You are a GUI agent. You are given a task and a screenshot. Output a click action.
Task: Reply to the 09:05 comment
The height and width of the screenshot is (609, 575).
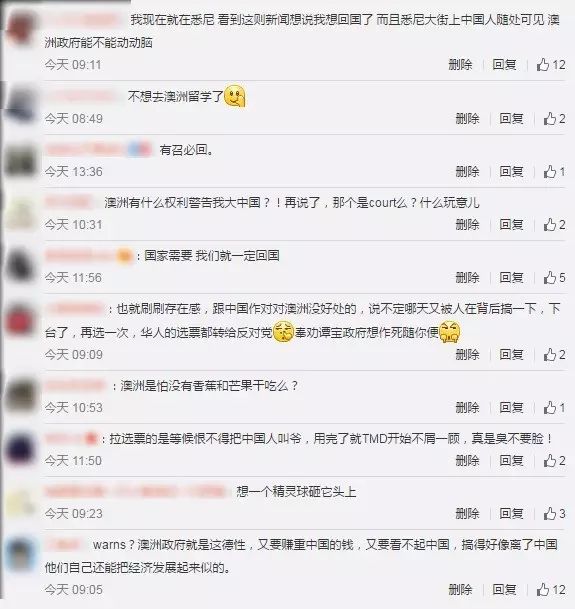[x=504, y=590]
